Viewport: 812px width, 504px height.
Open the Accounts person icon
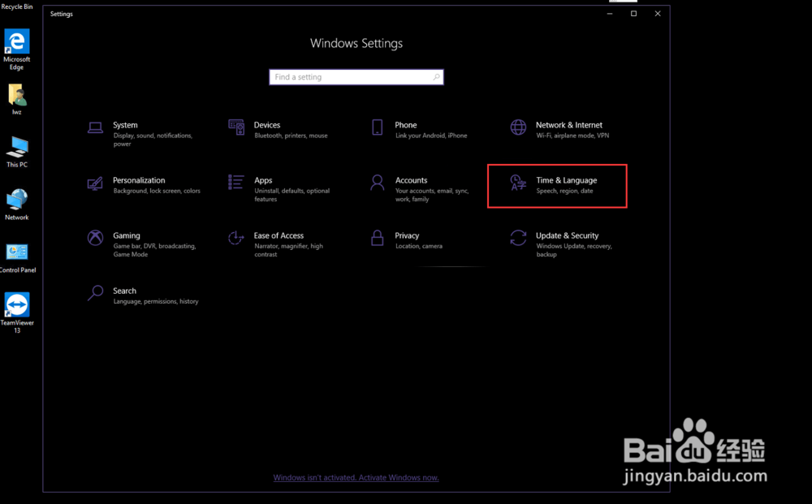tap(378, 183)
